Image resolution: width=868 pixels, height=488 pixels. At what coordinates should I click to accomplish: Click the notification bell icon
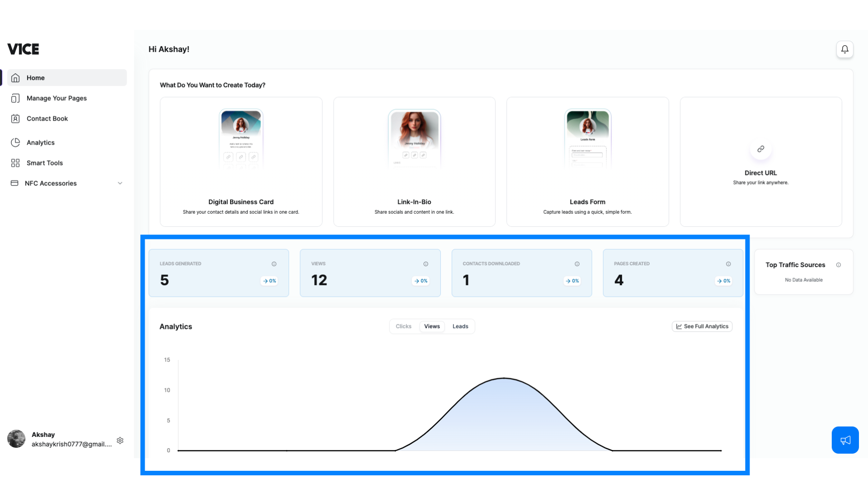point(845,49)
